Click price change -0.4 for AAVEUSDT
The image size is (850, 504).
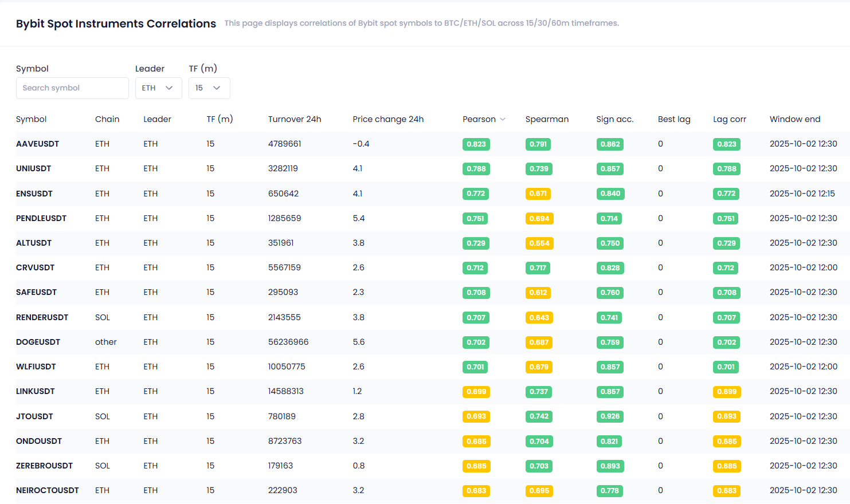tap(361, 144)
